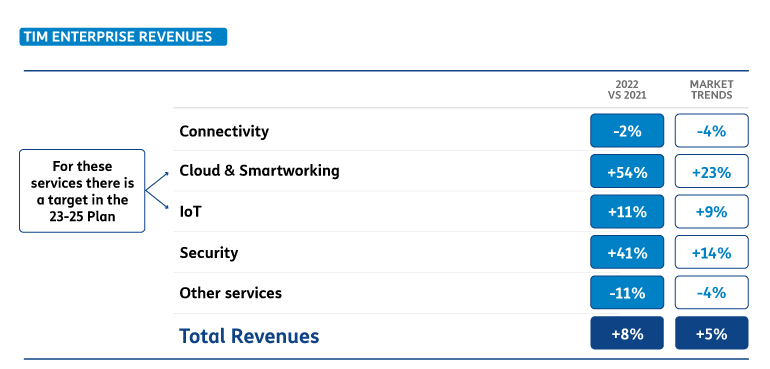
Task: Click the +9% IoT market trend box
Action: [712, 212]
